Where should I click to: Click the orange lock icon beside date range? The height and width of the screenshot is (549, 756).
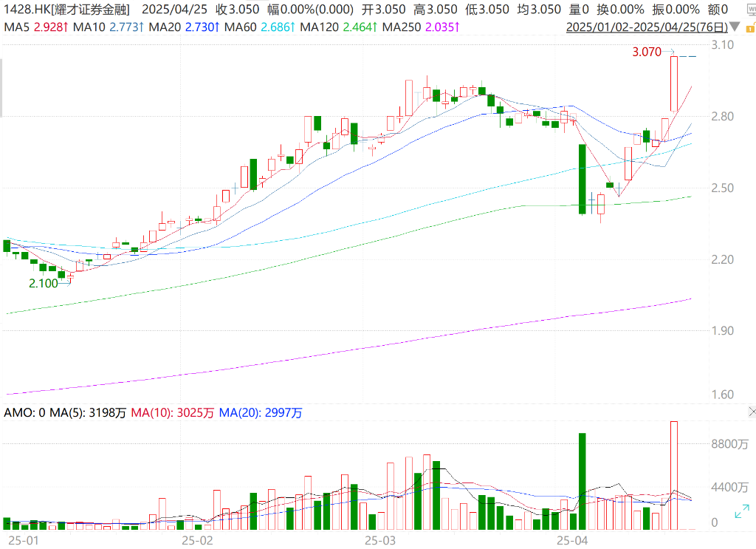751,27
